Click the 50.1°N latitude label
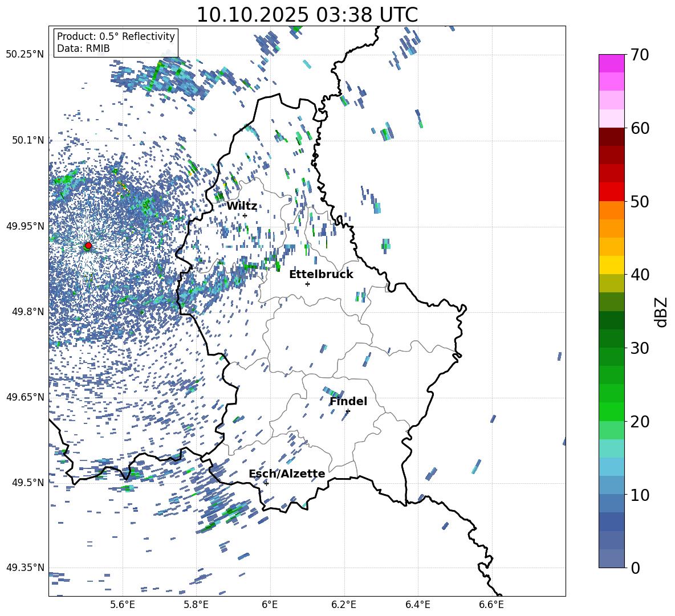Image resolution: width=675 pixels, height=616 pixels. (x=29, y=140)
